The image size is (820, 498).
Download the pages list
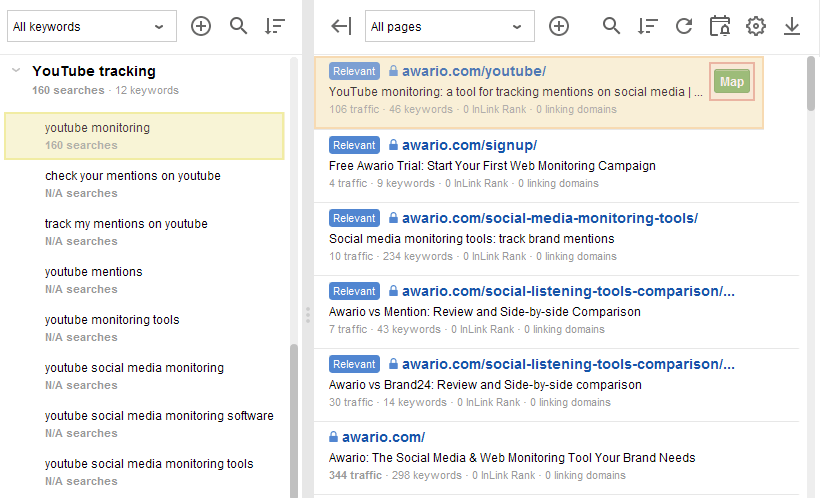click(x=792, y=26)
